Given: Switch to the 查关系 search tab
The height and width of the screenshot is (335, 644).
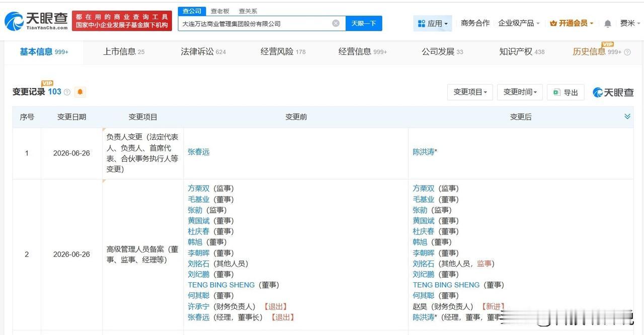Looking at the screenshot, I should click(x=248, y=11).
